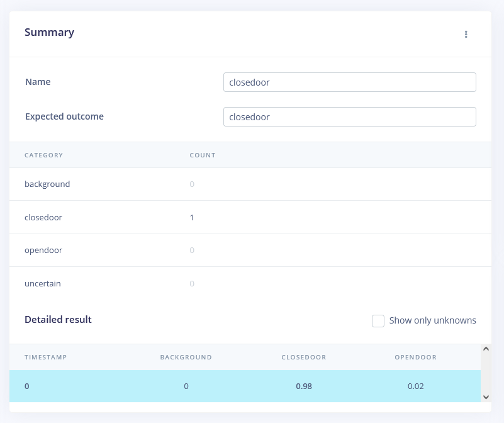Click the COUNT column header
Screen dimensions: 504x423
coord(203,155)
